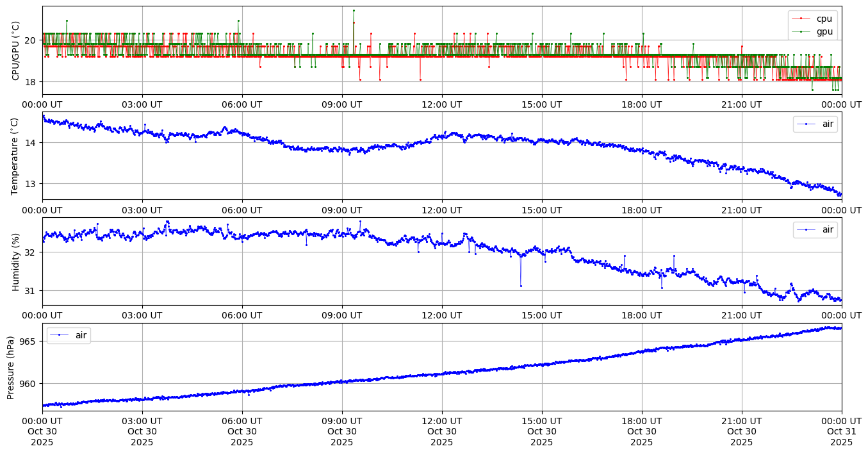Click the 18 tick on CPU/GPU axis
This screenshot has width=868, height=453.
pos(32,82)
